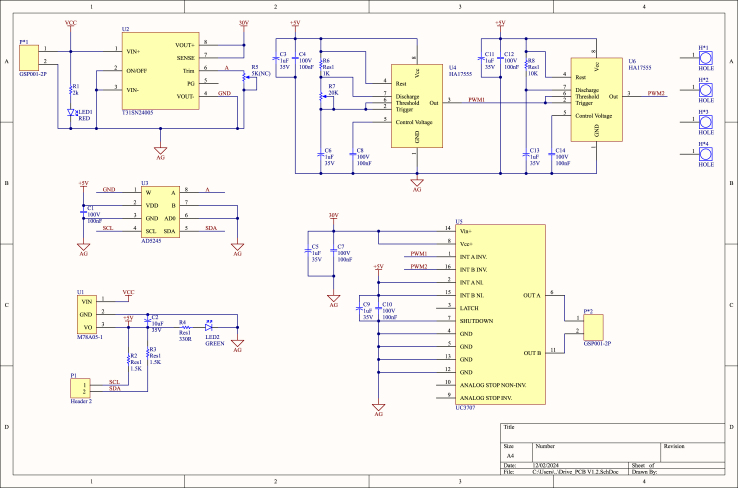Click the P*1 GSP001-2P connector symbol
738x488 pixels.
(29, 58)
